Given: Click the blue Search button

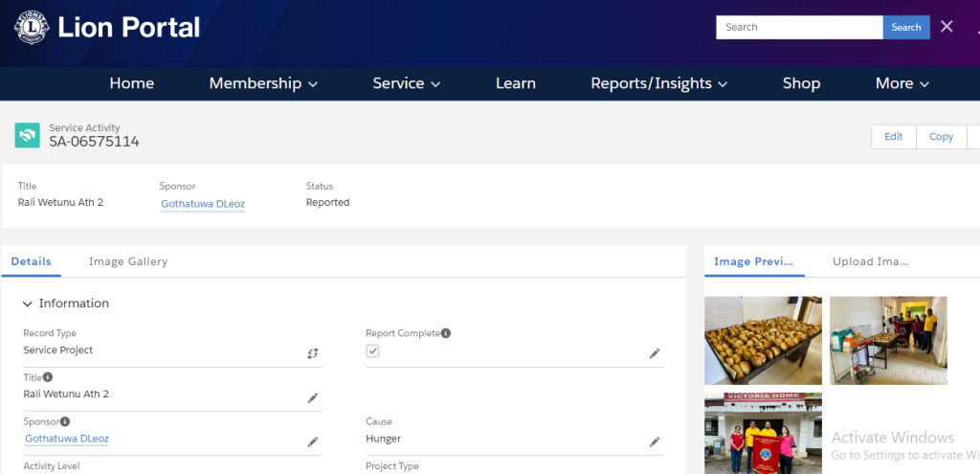Looking at the screenshot, I should (x=906, y=27).
